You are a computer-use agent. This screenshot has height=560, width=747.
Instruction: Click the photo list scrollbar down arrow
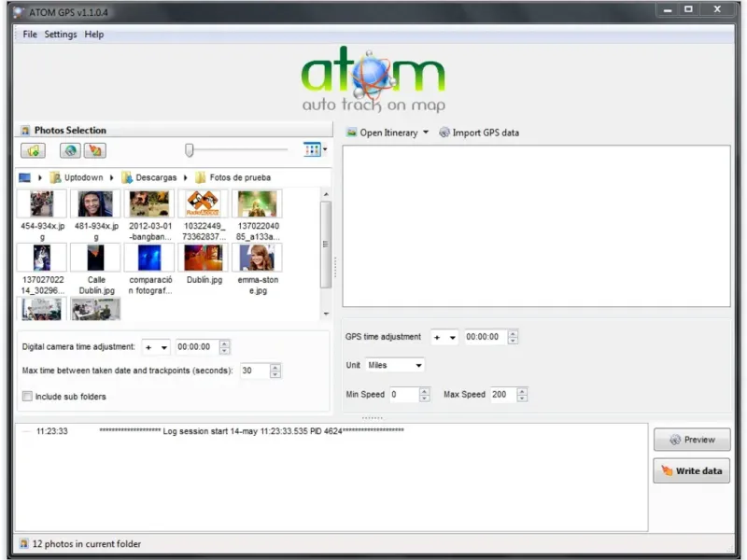(x=326, y=314)
